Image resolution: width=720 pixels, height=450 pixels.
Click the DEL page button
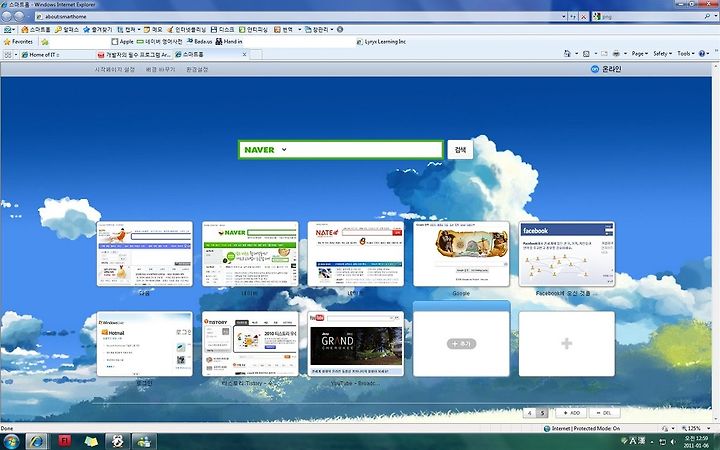click(x=604, y=413)
